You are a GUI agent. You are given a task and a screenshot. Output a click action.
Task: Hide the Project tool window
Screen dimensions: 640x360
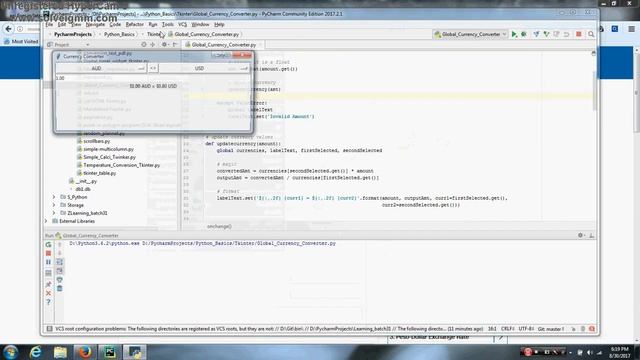(175, 44)
